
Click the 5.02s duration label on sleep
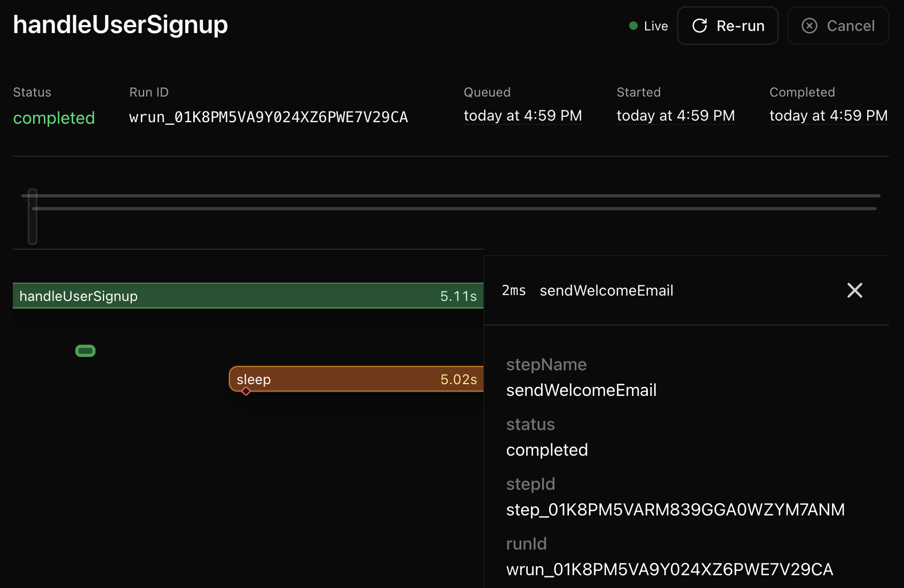click(x=458, y=379)
